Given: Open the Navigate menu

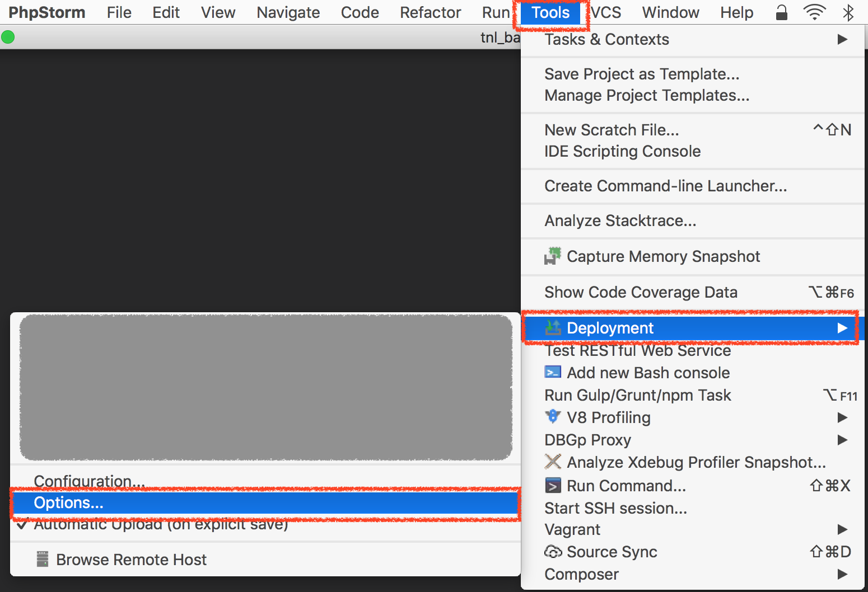Looking at the screenshot, I should click(x=288, y=12).
